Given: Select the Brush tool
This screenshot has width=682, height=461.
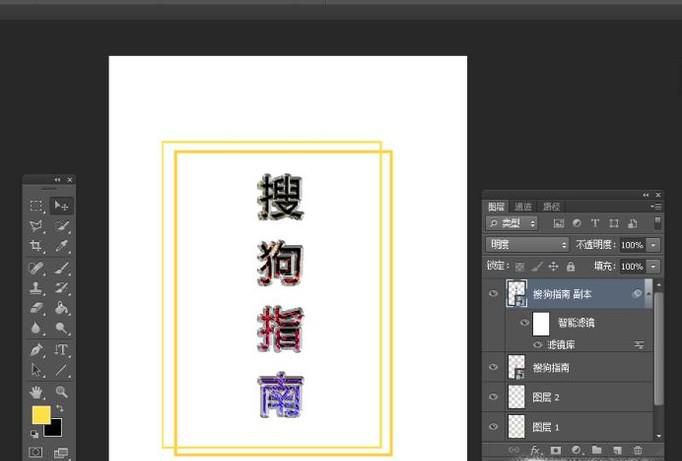Looking at the screenshot, I should click(61, 267).
